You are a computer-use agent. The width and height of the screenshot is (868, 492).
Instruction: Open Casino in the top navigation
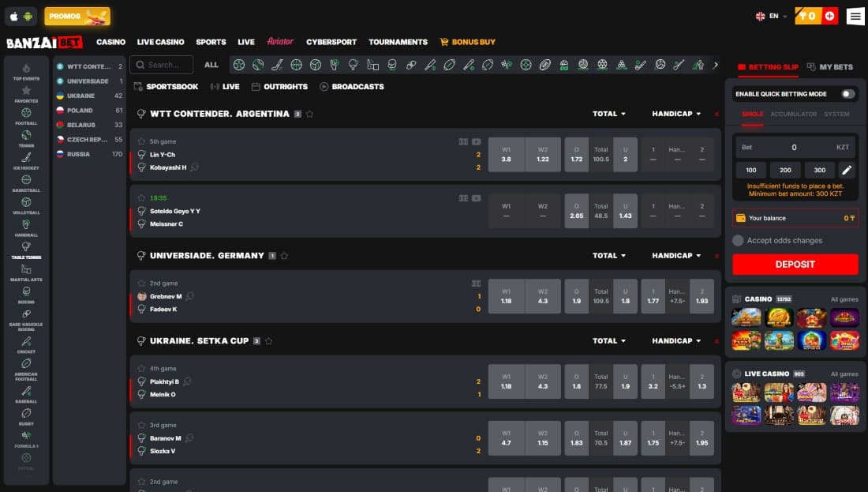(x=110, y=42)
